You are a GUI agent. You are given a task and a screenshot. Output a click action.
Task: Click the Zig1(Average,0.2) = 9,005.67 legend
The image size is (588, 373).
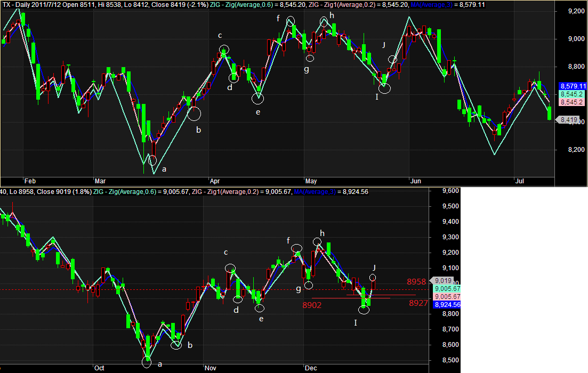[x=241, y=192]
